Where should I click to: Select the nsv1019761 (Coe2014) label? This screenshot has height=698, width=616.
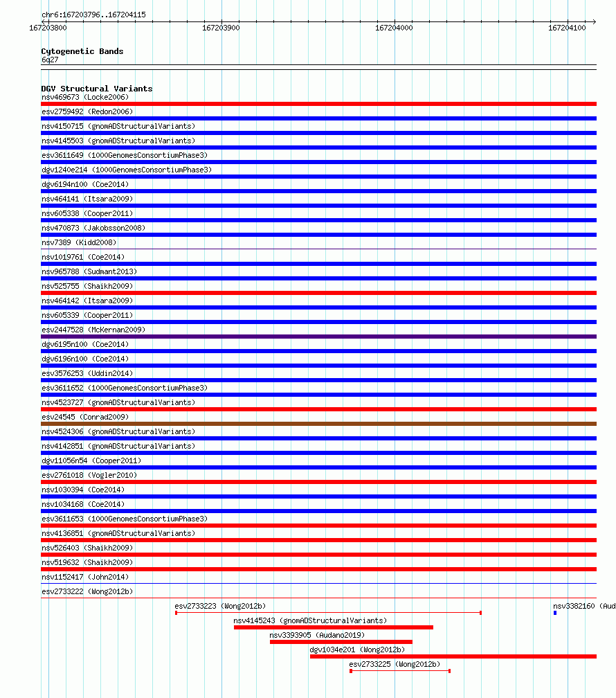click(83, 258)
